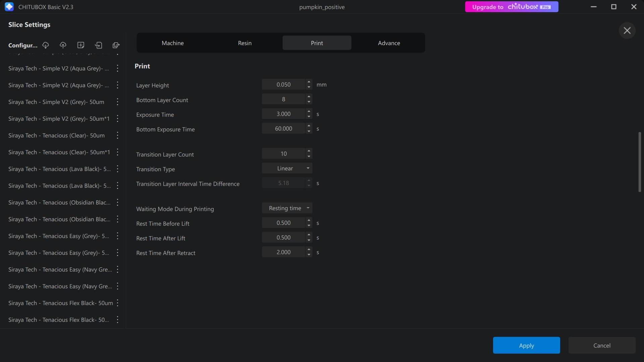Click the import configuration icon
Image resolution: width=644 pixels, height=362 pixels.
(98, 45)
